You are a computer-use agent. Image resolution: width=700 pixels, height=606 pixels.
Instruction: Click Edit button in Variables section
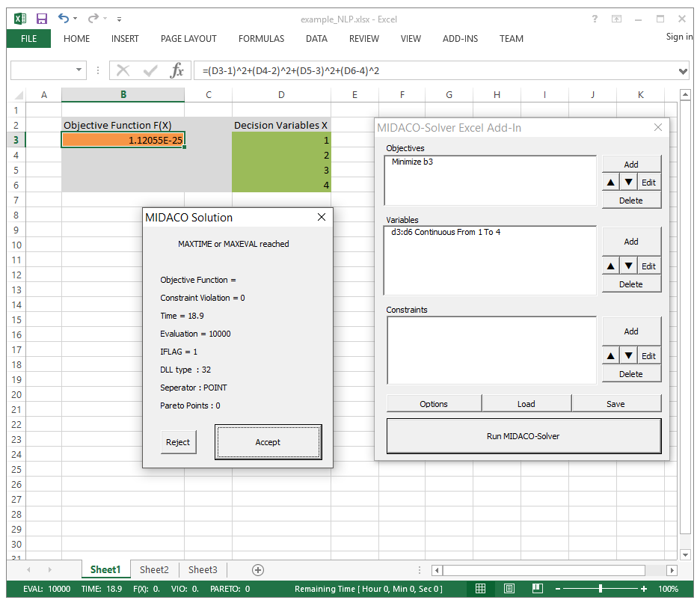pyautogui.click(x=648, y=266)
